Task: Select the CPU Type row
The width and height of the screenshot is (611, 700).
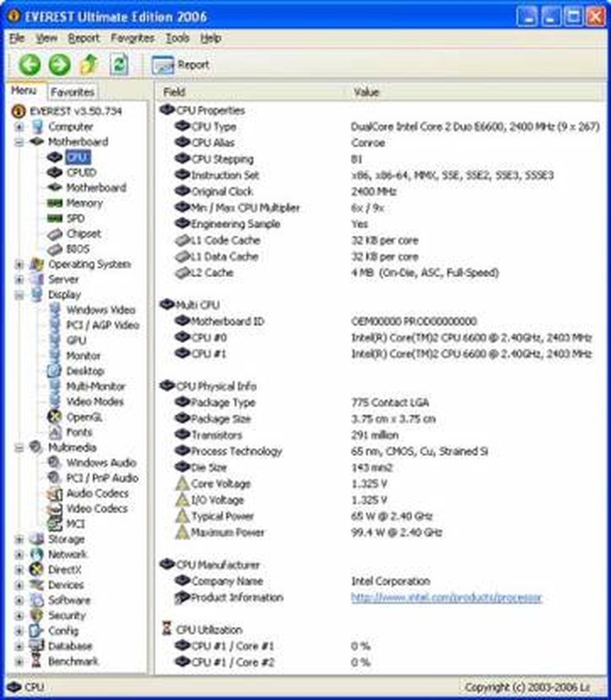Action: 387,127
